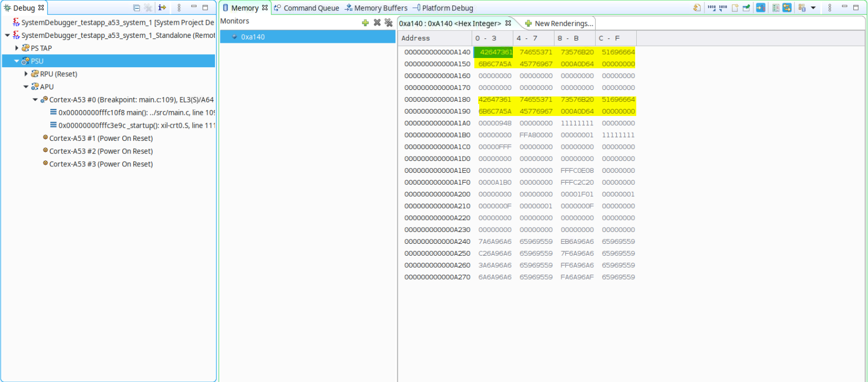Click the Import memory icon
Viewport: 868px width, 382px height.
[x=712, y=8]
